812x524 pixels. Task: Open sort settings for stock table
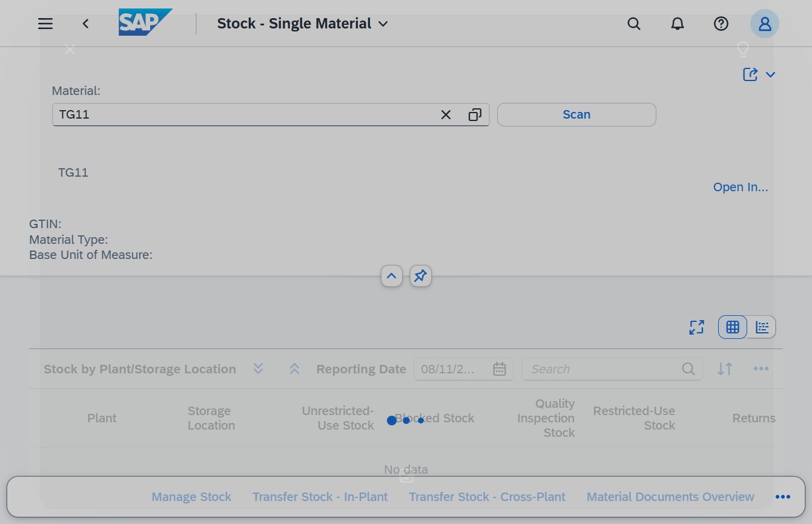coord(725,368)
